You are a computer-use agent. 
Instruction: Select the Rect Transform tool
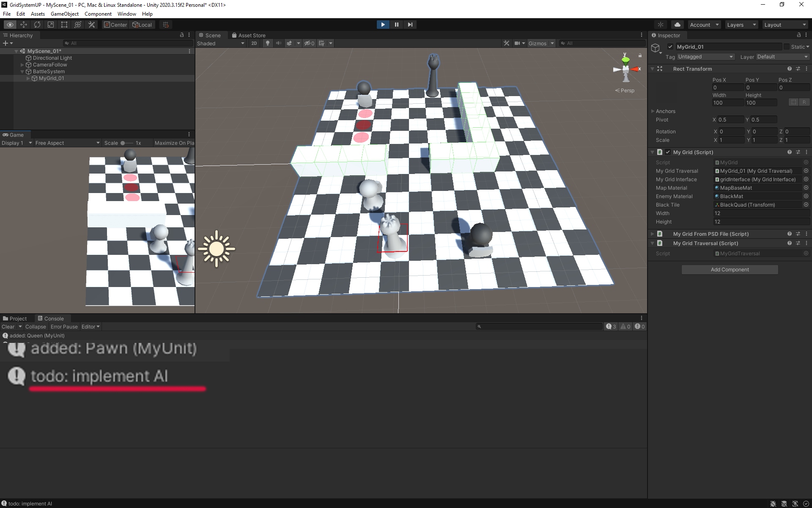[64, 25]
